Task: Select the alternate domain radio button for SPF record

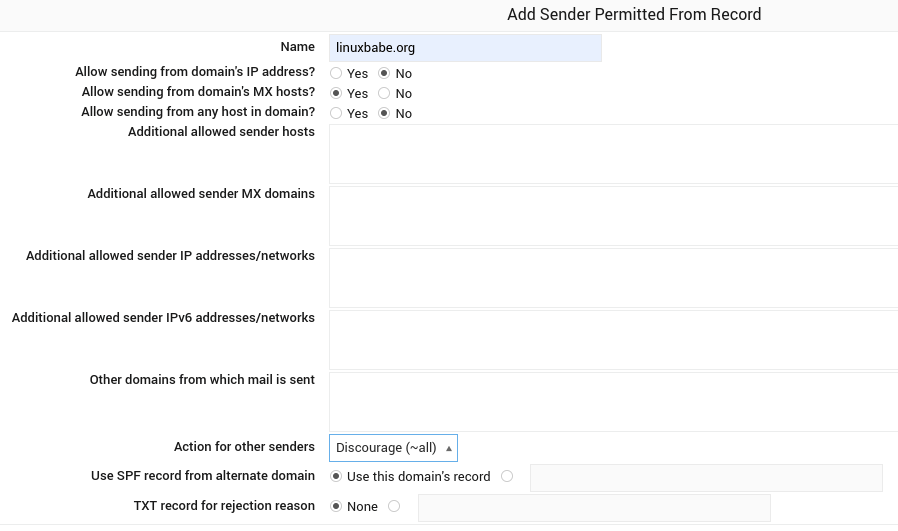Action: tap(507, 477)
